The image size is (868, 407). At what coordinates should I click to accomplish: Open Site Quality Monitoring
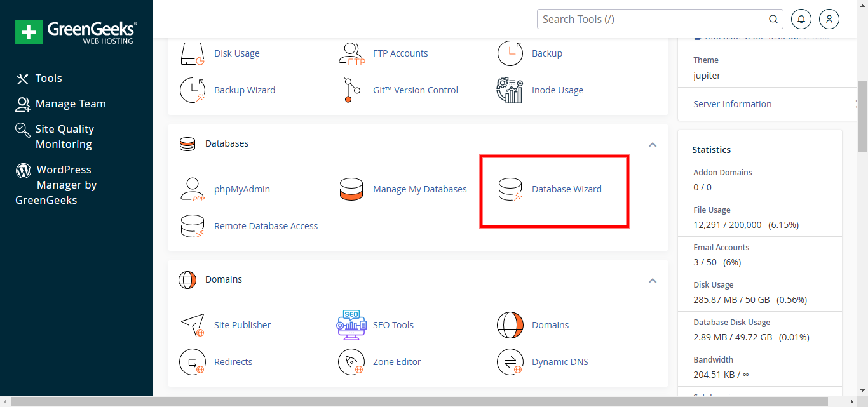(64, 136)
